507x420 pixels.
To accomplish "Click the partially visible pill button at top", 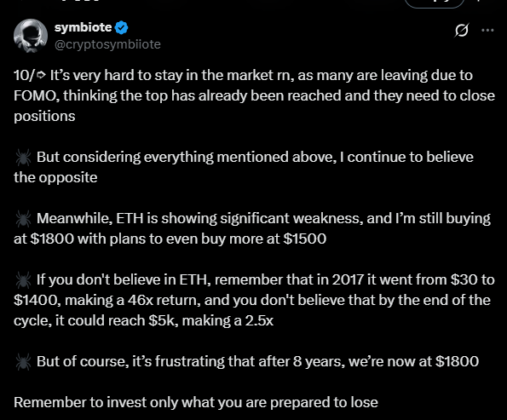I will click(x=435, y=3).
